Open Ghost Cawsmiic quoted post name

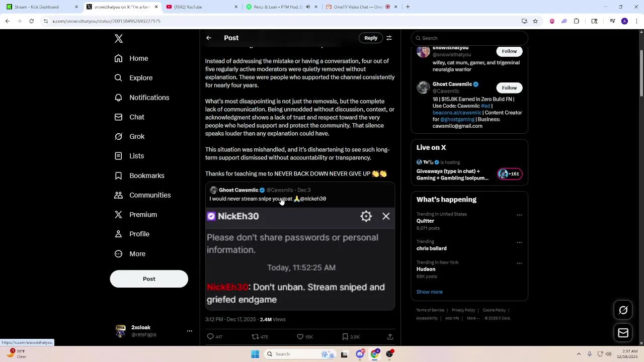[x=238, y=190]
